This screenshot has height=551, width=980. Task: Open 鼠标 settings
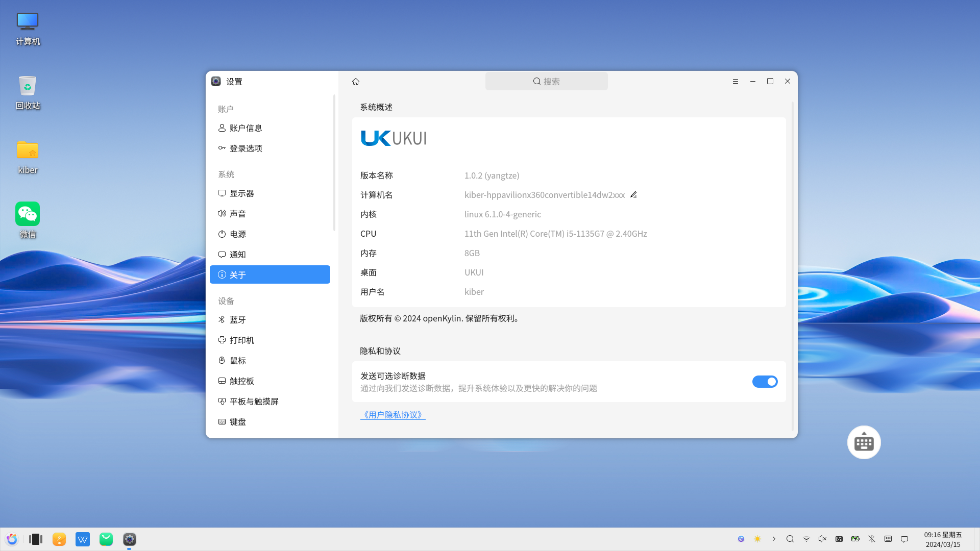click(x=270, y=361)
